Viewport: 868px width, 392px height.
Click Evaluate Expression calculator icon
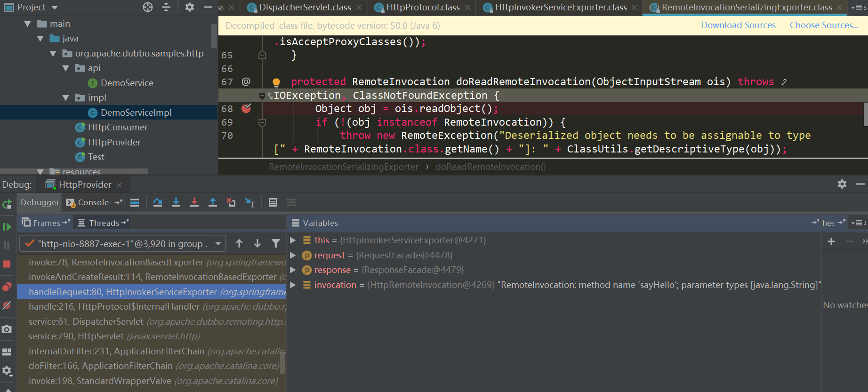[x=273, y=202]
